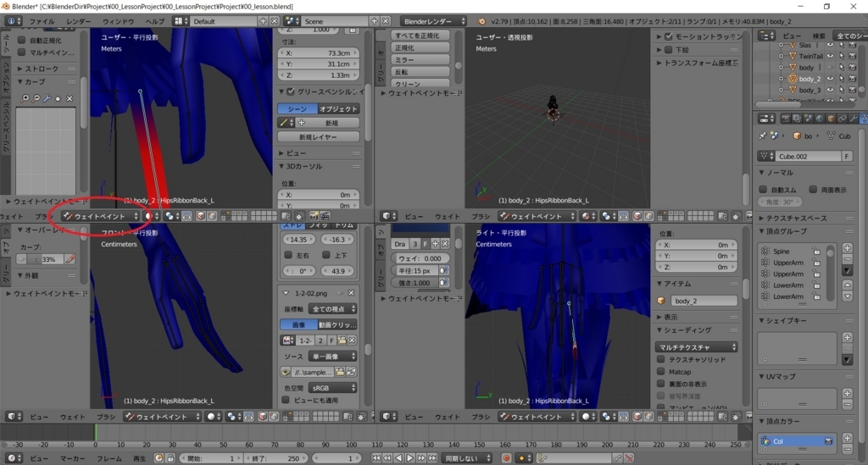Enable the マルチペイント checkbox
The width and height of the screenshot is (868, 465).
pos(21,52)
